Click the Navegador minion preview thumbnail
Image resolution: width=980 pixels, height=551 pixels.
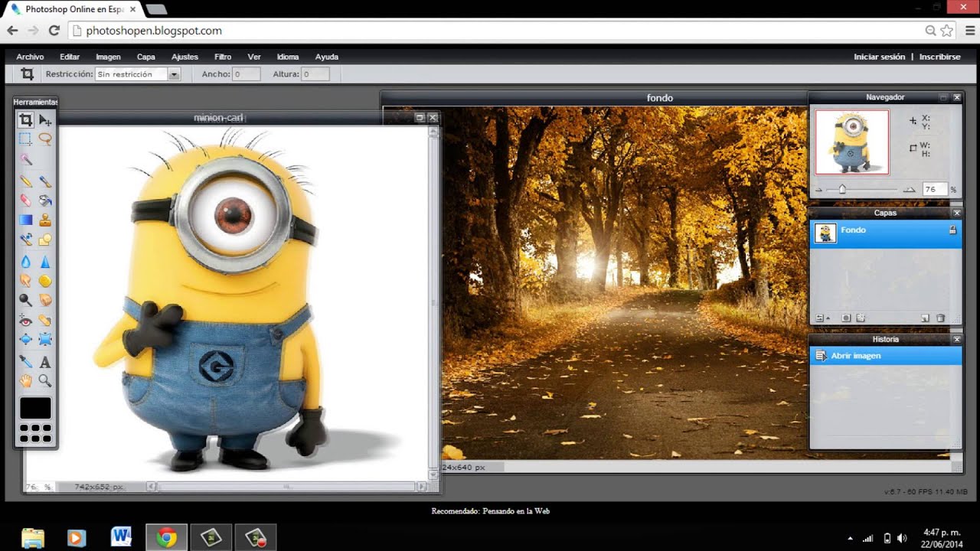coord(852,142)
